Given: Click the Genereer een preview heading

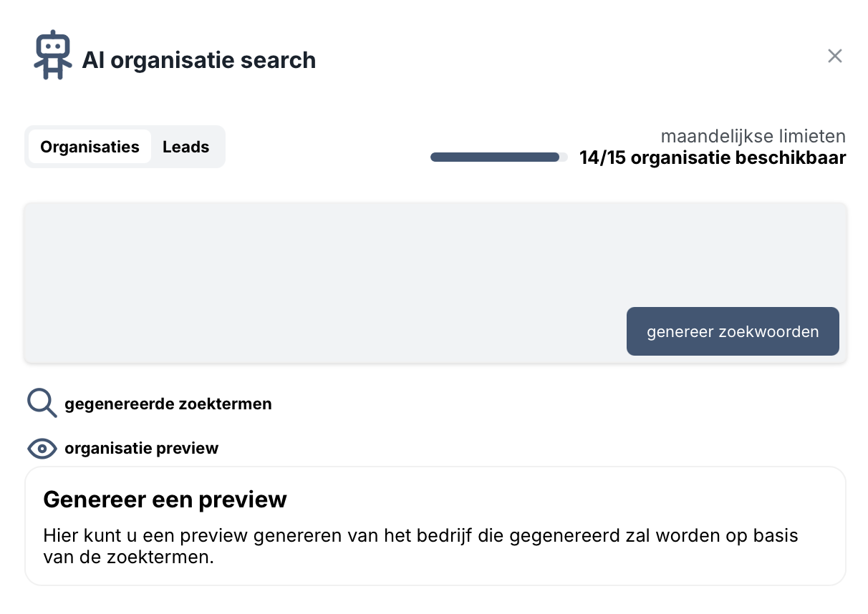Looking at the screenshot, I should click(165, 500).
